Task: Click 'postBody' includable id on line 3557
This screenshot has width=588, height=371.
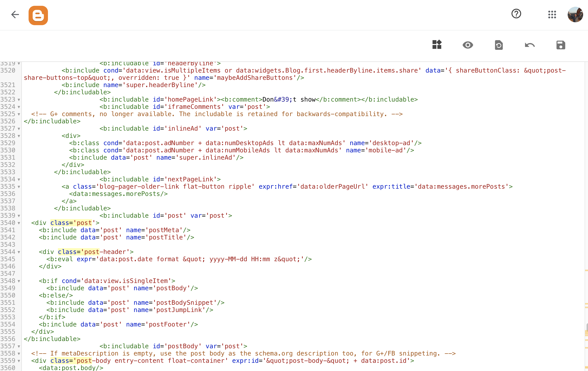Action: pyautogui.click(x=183, y=346)
